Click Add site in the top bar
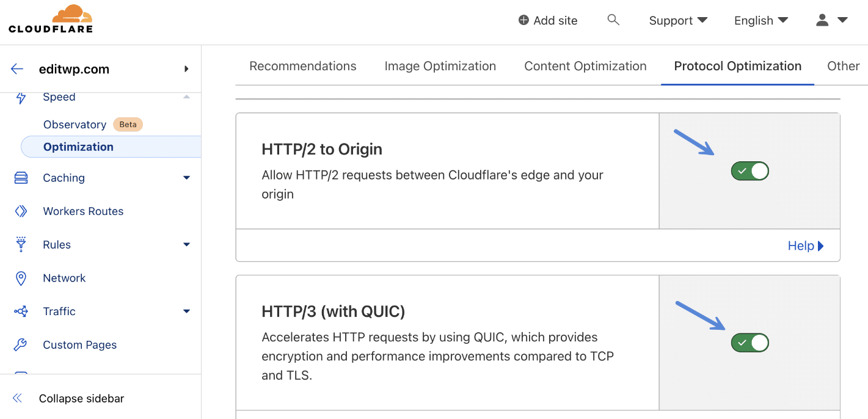868x419 pixels. (x=547, y=20)
